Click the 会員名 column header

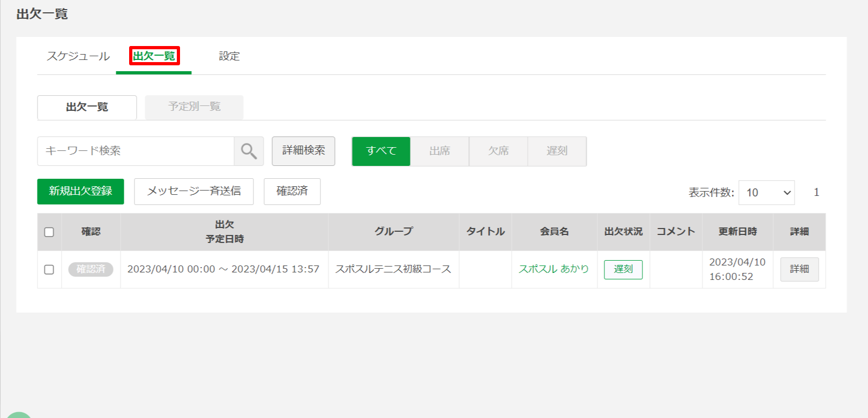554,232
